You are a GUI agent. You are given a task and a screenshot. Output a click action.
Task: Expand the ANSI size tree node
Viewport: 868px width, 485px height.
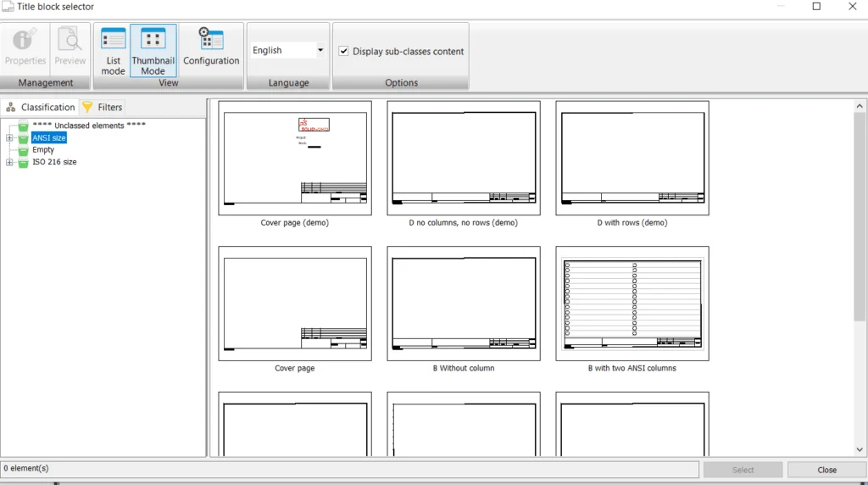(x=9, y=138)
